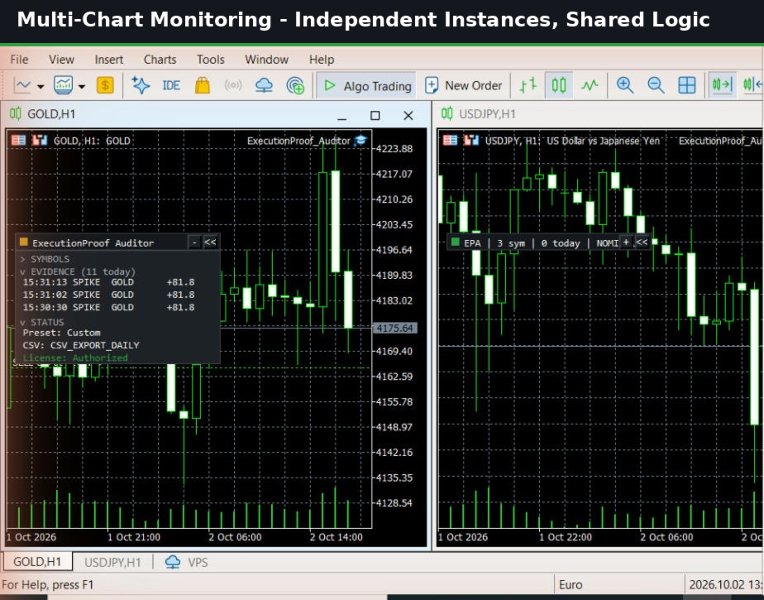Select the candlestick chart type icon
The image size is (764, 600).
[x=558, y=86]
